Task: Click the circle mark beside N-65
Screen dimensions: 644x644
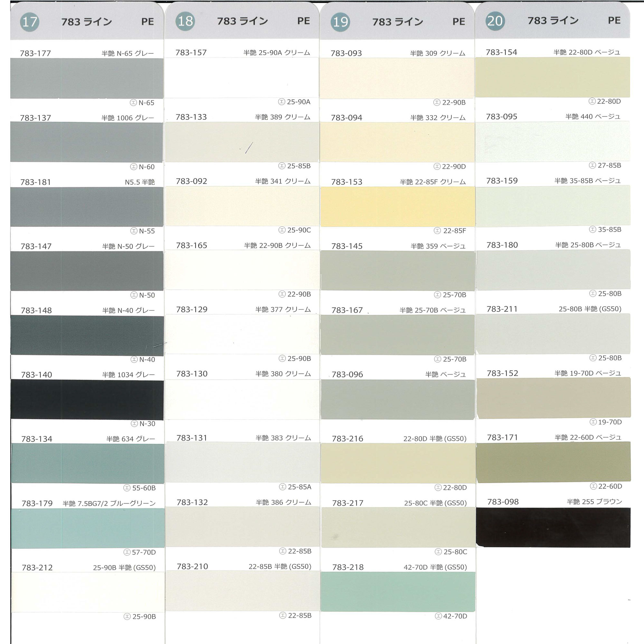Action: coord(133,103)
